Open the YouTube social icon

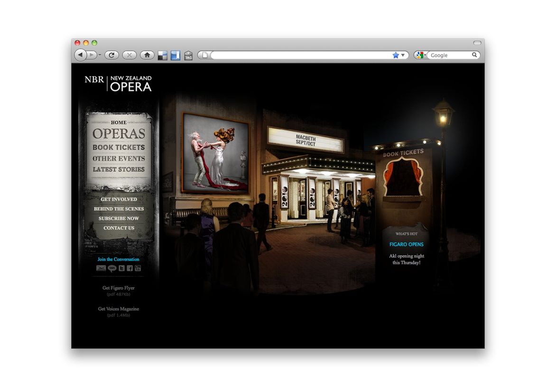[x=138, y=268]
